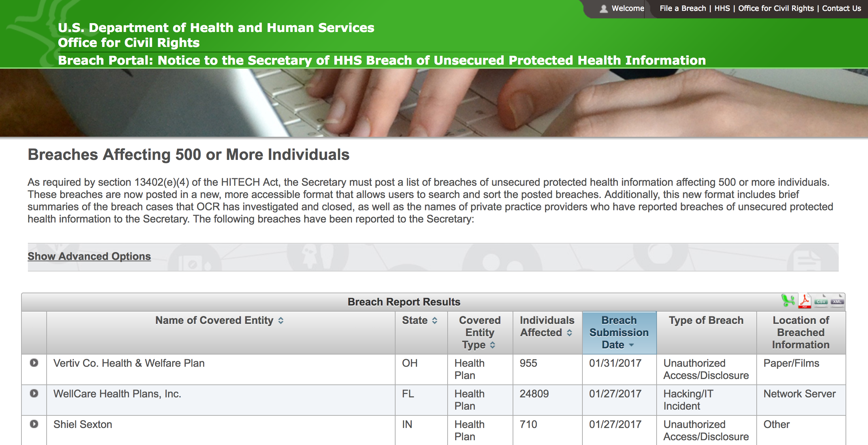Click the Breach Report Results table title
Screen dimensions: 868x445
click(404, 302)
